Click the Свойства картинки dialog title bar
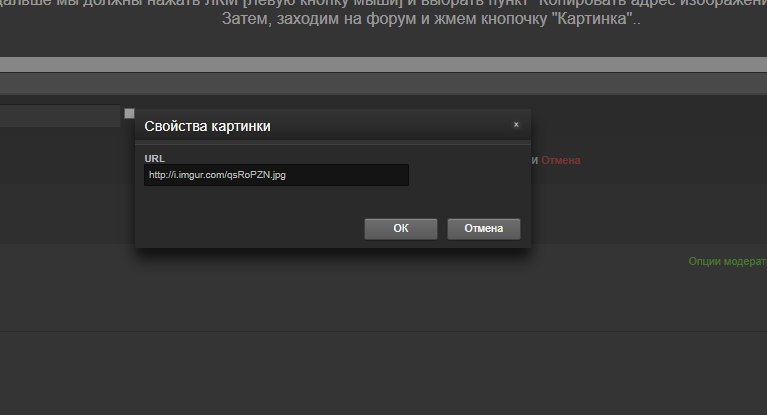Image resolution: width=767 pixels, height=415 pixels. 333,126
